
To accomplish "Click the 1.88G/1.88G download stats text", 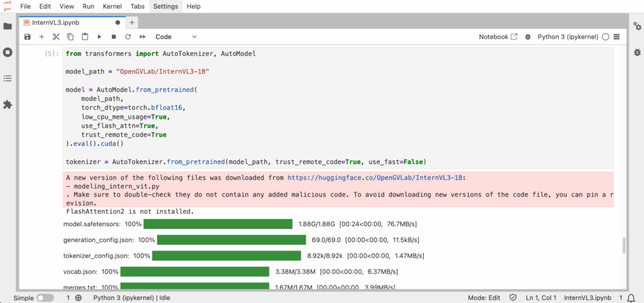I will point(317,224).
